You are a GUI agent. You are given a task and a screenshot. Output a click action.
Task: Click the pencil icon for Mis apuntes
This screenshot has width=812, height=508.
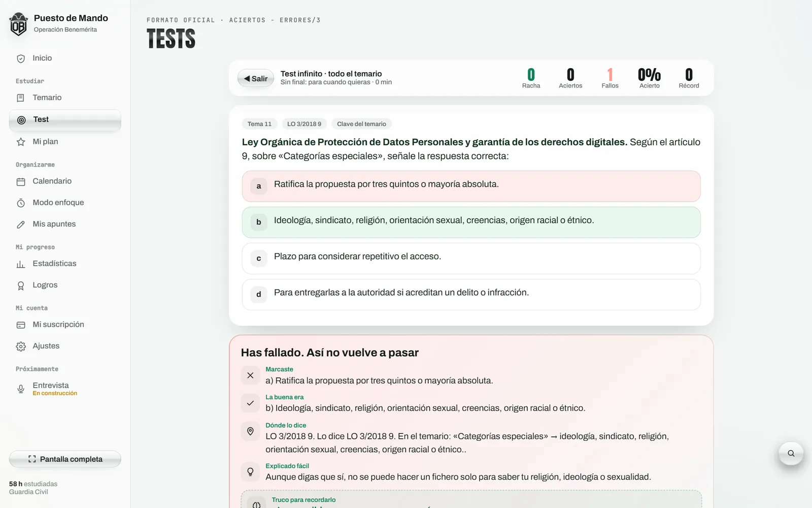point(21,224)
